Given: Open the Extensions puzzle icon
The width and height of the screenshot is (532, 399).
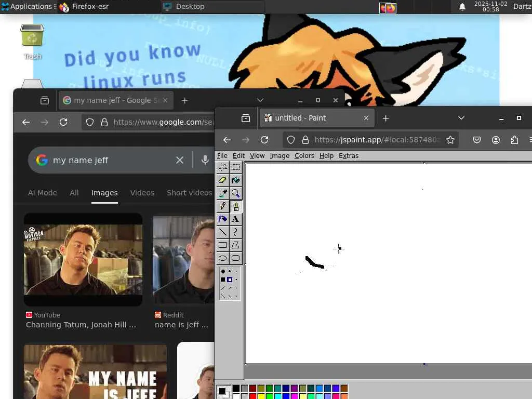Looking at the screenshot, I should [x=514, y=140].
